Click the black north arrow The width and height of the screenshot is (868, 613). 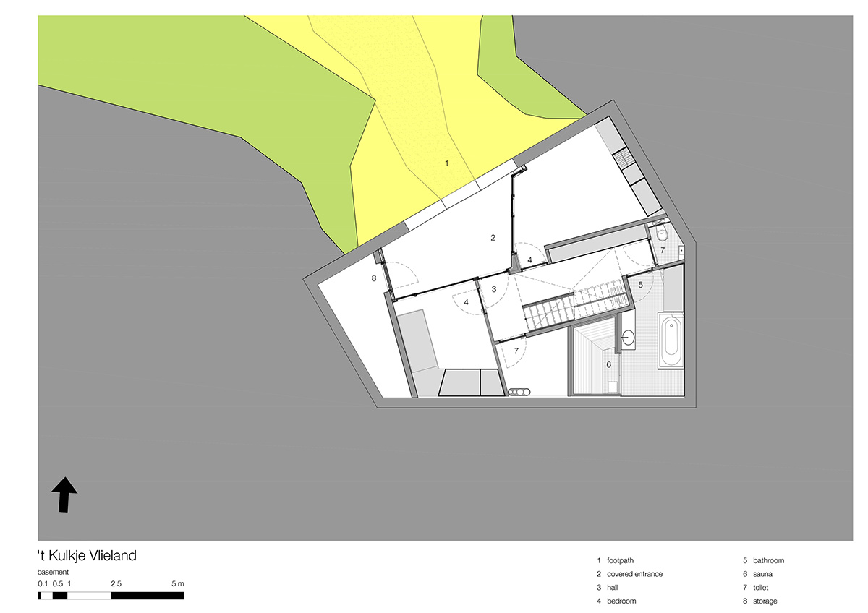point(64,494)
